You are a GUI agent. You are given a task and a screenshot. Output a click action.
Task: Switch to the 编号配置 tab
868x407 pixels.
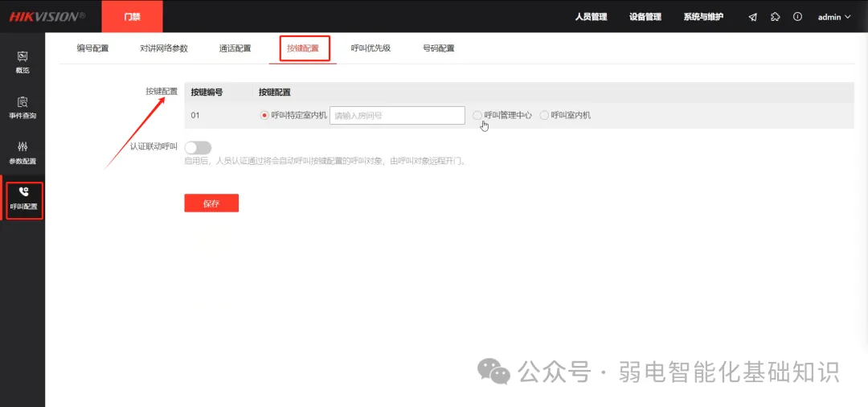(93, 48)
